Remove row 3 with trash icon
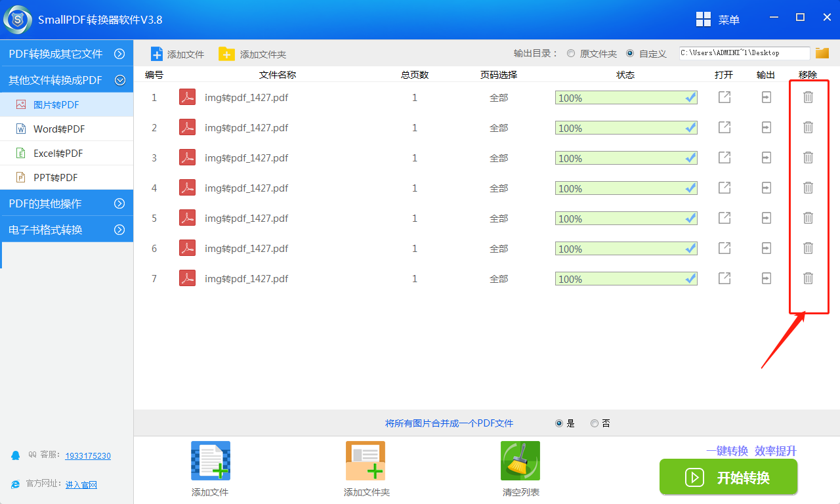The image size is (840, 504). (808, 157)
